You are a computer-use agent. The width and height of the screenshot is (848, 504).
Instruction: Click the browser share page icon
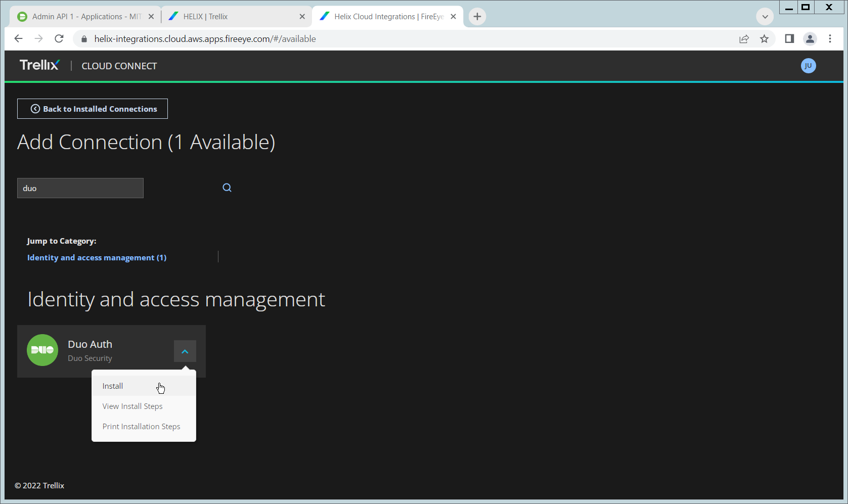[x=744, y=39]
